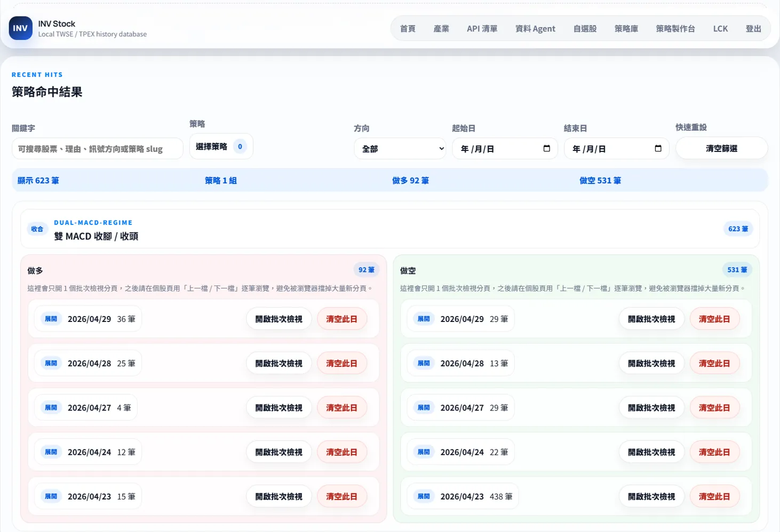Clear 做空 hits for 2026/04/23
Image resolution: width=780 pixels, height=532 pixels.
point(715,496)
